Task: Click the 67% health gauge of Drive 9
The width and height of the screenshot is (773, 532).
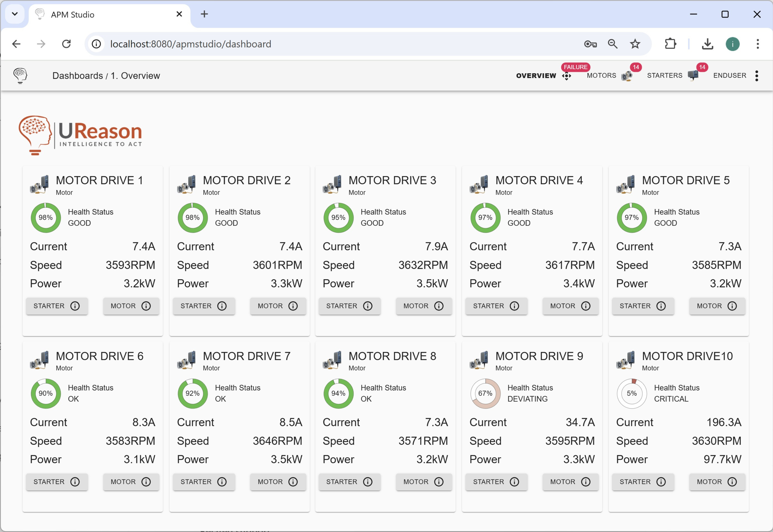Action: tap(485, 393)
